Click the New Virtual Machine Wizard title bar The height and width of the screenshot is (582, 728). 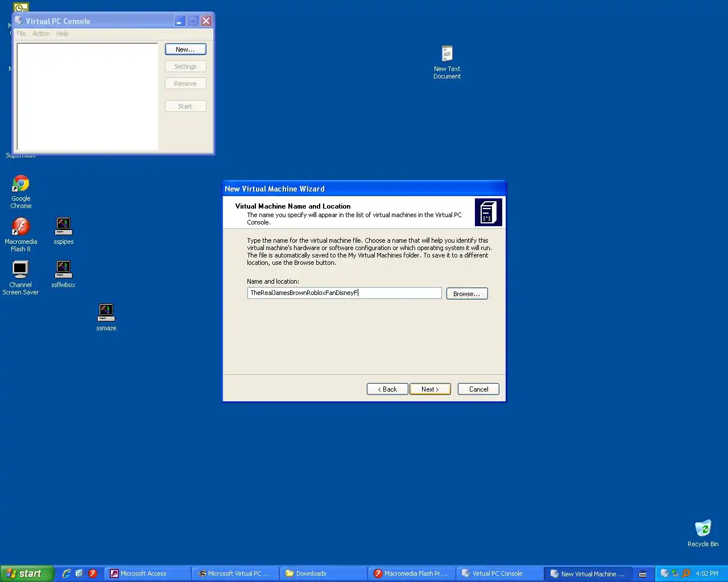tap(364, 189)
